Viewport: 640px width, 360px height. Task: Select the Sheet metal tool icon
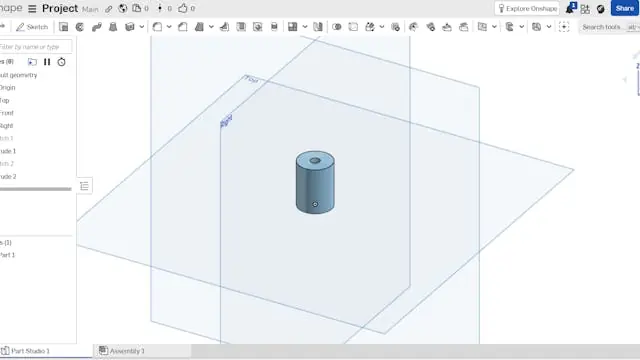coord(537,27)
